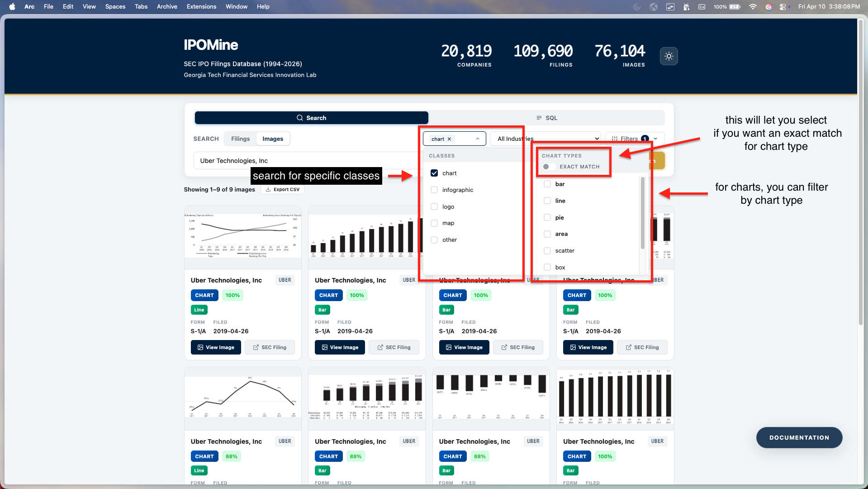Open the Spaces menu
The height and width of the screenshot is (489, 868).
tap(115, 6)
